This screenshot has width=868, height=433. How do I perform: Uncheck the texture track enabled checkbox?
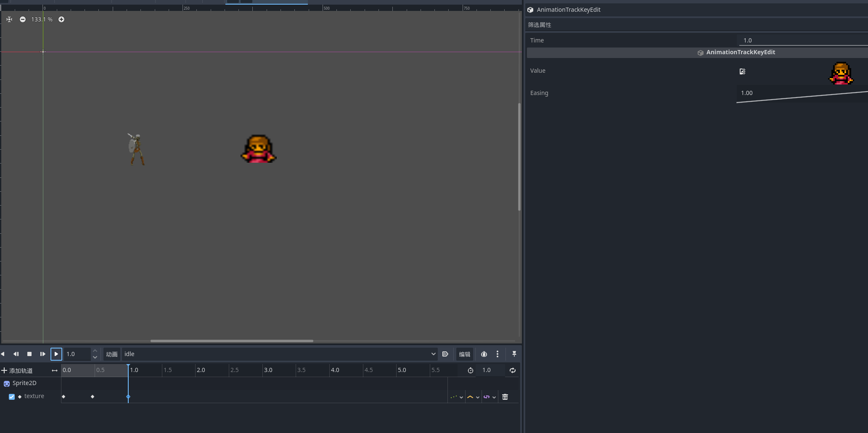point(12,397)
